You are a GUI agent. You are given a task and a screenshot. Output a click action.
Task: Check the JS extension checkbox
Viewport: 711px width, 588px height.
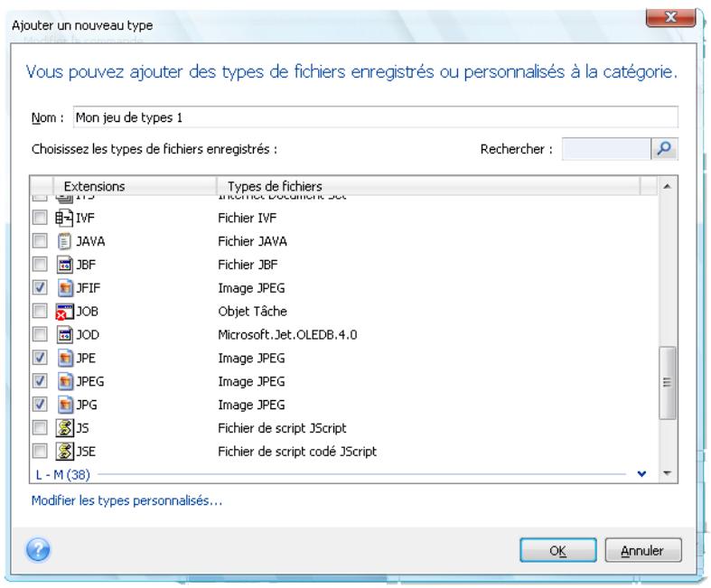point(40,427)
